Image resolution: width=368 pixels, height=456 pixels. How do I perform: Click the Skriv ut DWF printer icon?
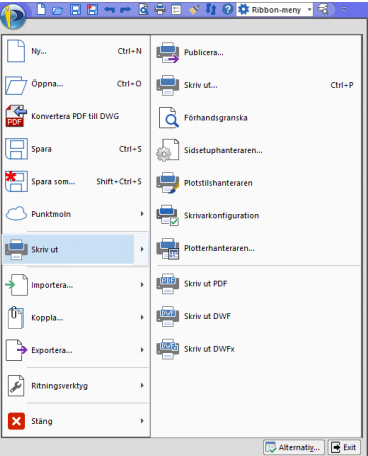click(168, 316)
